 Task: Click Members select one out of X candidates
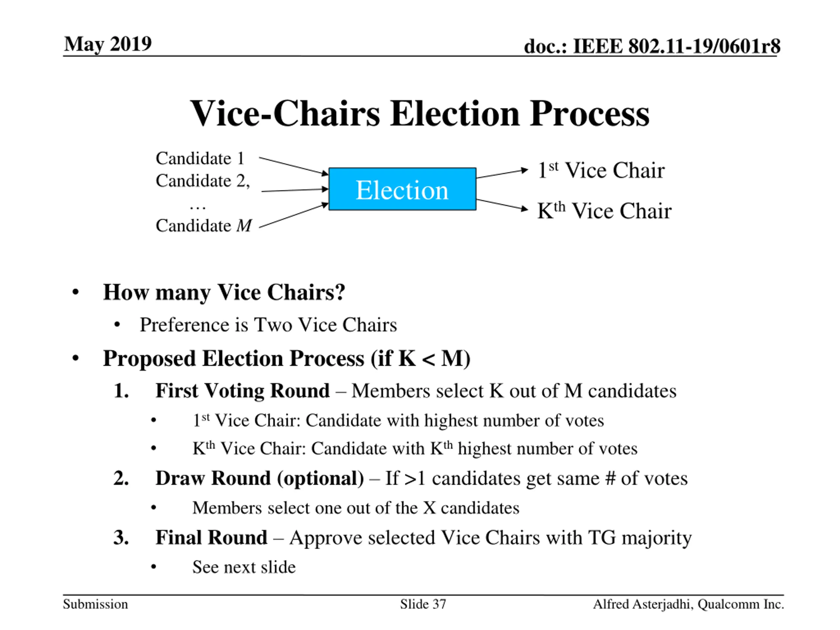(x=356, y=508)
